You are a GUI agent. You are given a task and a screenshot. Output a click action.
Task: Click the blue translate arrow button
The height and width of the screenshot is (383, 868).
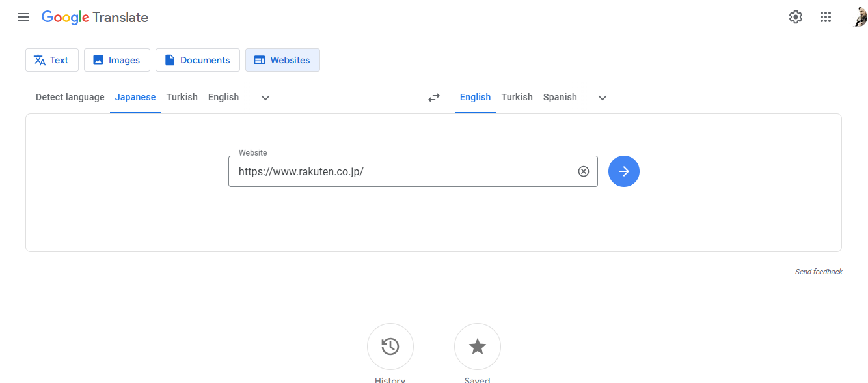pos(623,171)
